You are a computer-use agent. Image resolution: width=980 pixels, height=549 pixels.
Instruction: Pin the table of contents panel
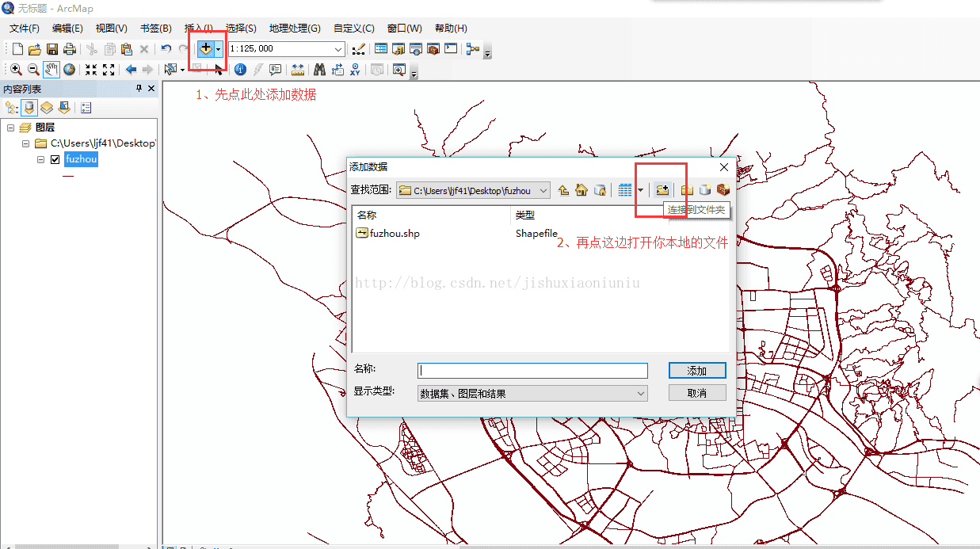139,89
